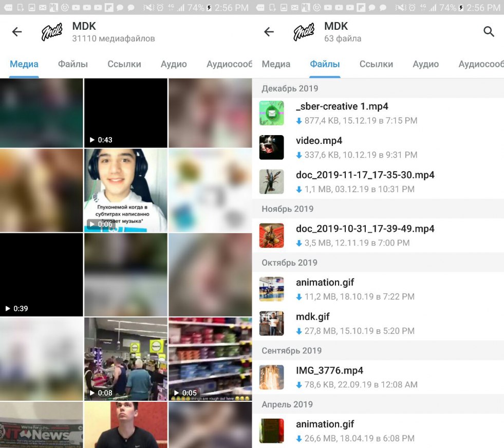Play the 0:39 video thumbnail
Image resolution: width=504 pixels, height=448 pixels.
(x=41, y=275)
